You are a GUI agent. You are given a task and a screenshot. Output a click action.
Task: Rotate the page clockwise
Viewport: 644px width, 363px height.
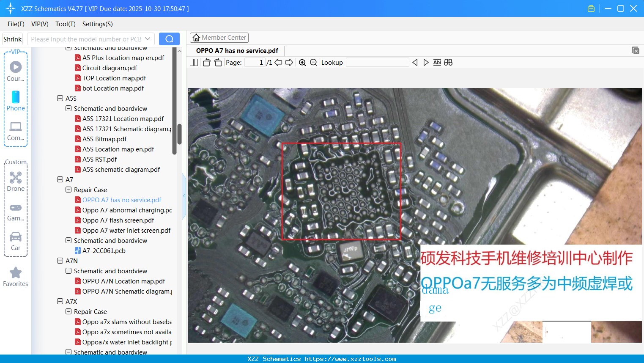[x=218, y=63]
